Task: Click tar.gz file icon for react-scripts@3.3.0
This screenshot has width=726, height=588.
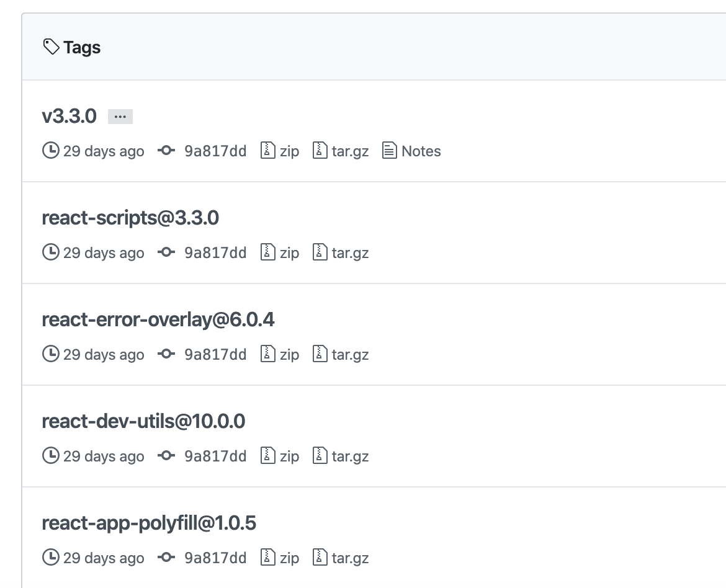Action: 320,252
